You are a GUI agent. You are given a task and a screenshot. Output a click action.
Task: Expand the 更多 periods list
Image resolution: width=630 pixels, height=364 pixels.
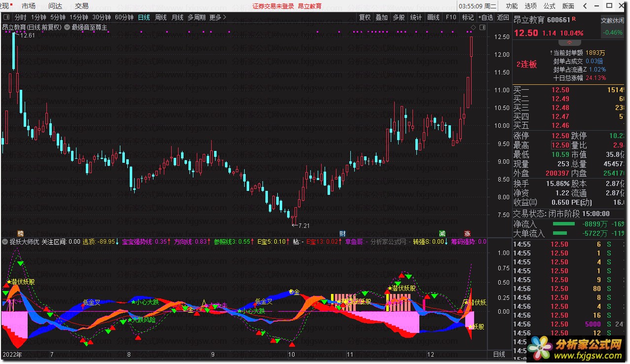point(218,17)
